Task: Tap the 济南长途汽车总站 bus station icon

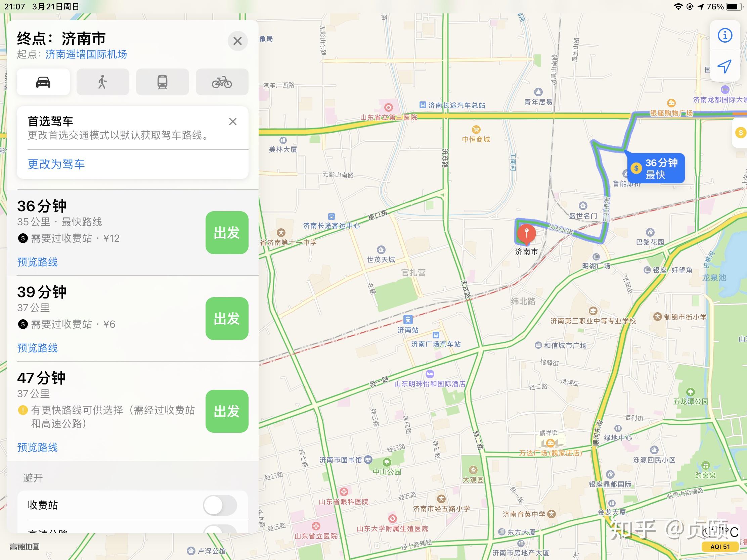Action: click(x=423, y=105)
